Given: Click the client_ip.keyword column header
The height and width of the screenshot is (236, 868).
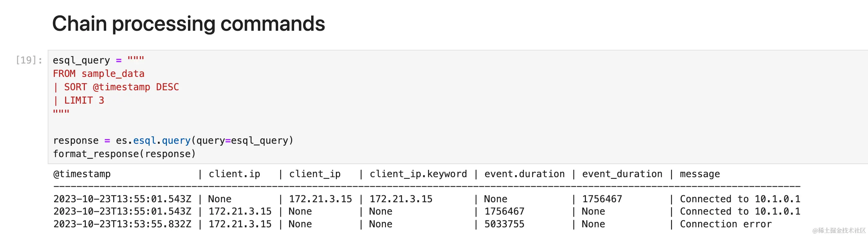Looking at the screenshot, I should click(x=418, y=174).
